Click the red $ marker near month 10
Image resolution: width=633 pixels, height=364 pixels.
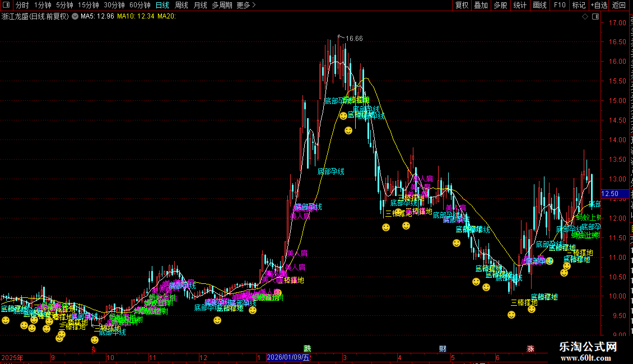point(94,349)
